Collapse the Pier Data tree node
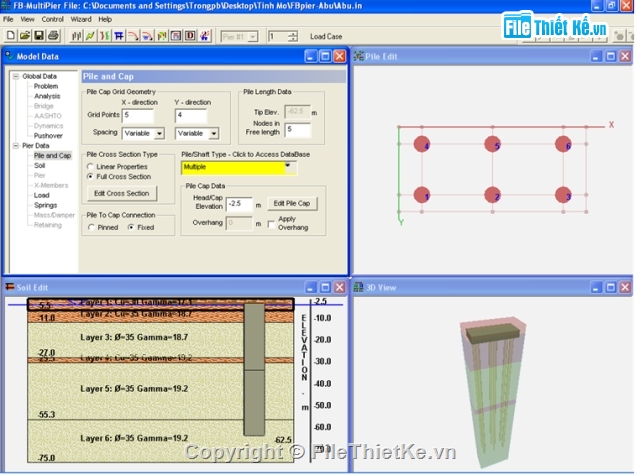 [x=16, y=146]
